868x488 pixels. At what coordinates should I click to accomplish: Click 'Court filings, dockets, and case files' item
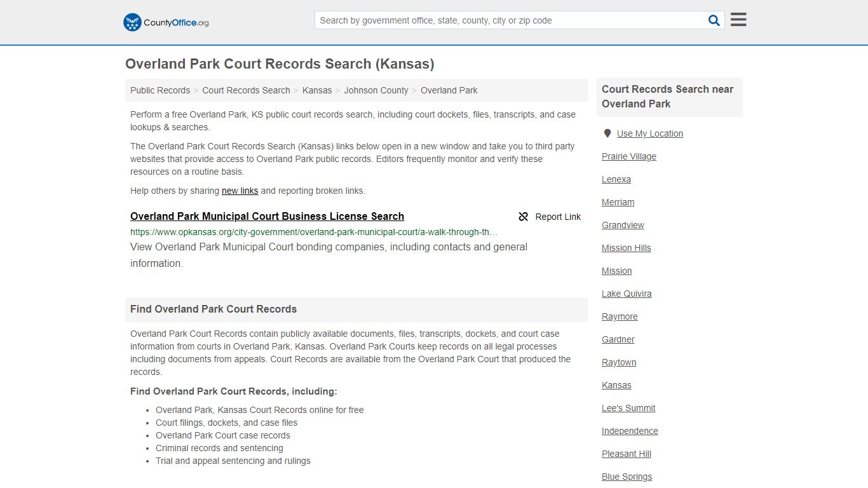226,423
